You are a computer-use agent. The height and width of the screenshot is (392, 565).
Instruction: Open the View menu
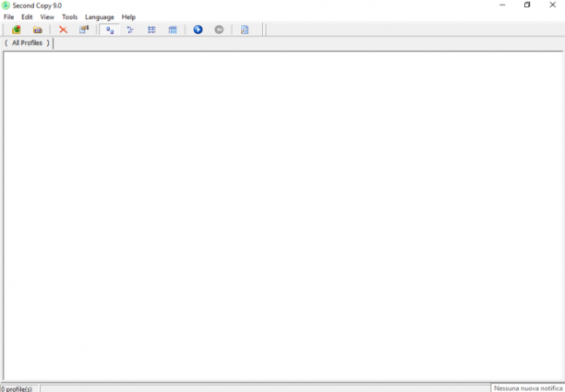click(47, 17)
